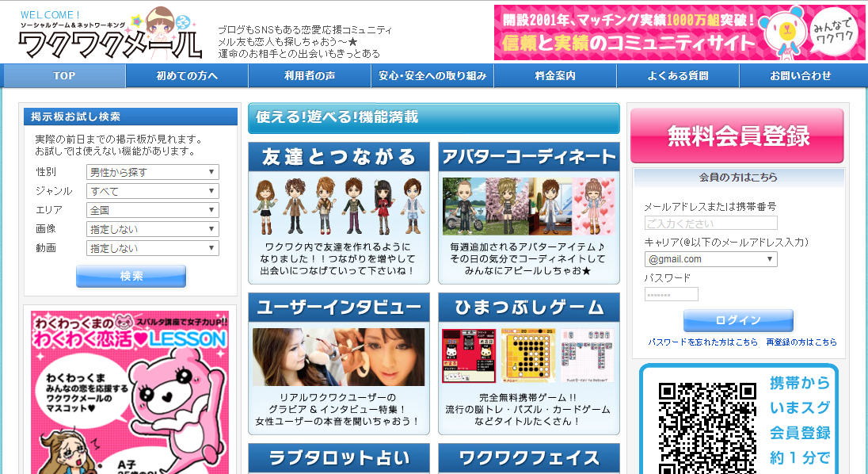Open the carrier dropdown showing @gmail.com

pos(710,259)
